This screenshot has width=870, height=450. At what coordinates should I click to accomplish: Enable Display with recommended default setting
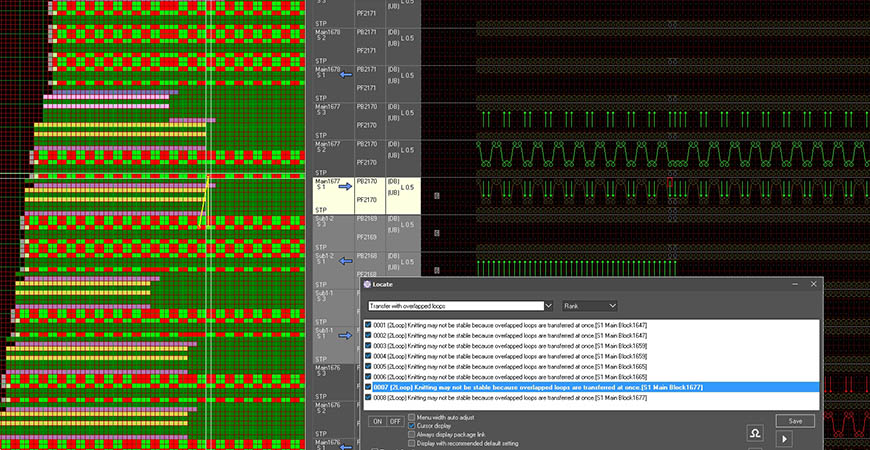point(412,443)
